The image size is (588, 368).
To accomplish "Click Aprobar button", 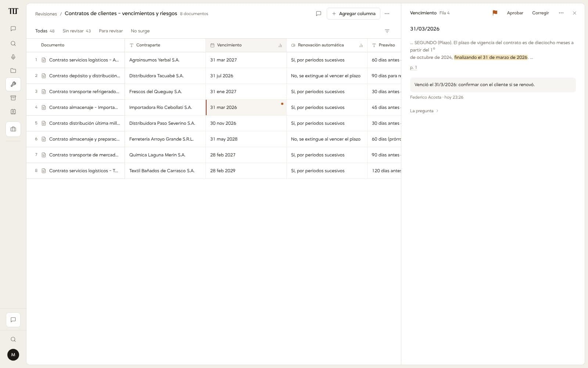I will coord(515,13).
